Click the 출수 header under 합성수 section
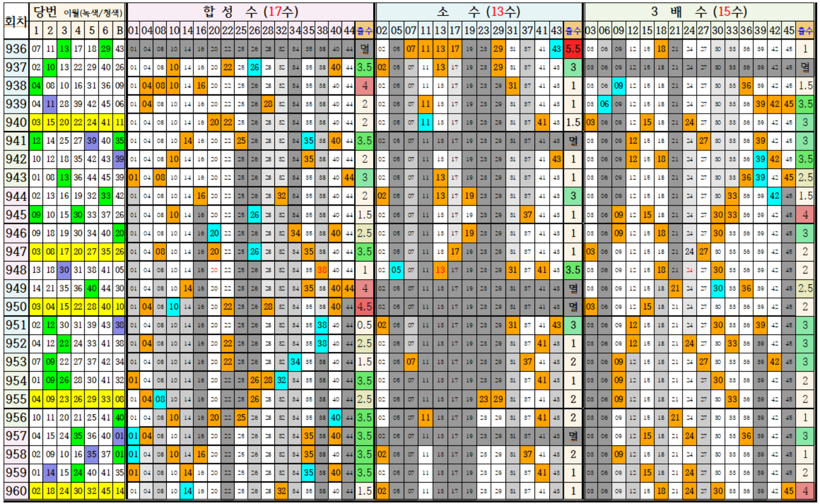The image size is (820, 504). click(364, 30)
